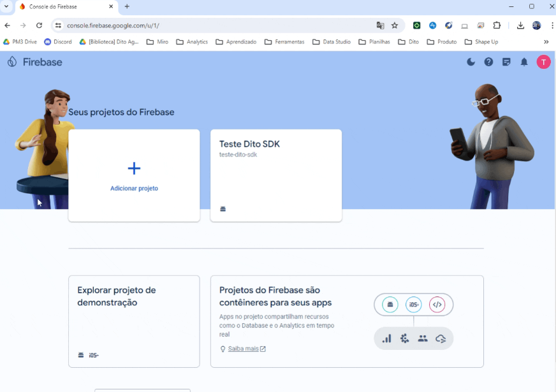Open the Aprendizado bookmark folder
The image size is (556, 392).
pyautogui.click(x=236, y=42)
